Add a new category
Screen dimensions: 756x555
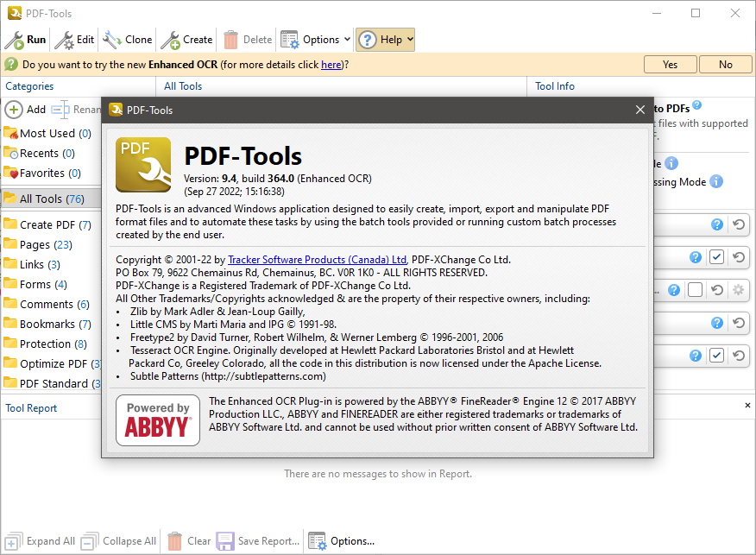(26, 110)
